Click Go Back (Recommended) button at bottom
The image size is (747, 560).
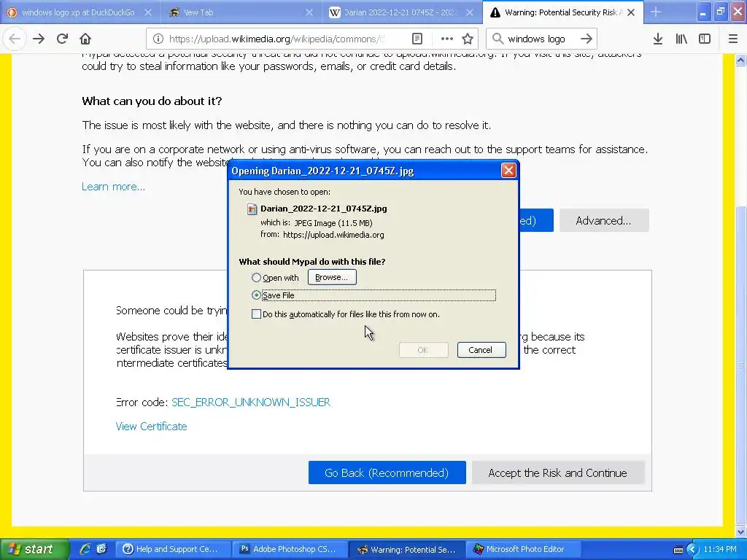(x=387, y=472)
